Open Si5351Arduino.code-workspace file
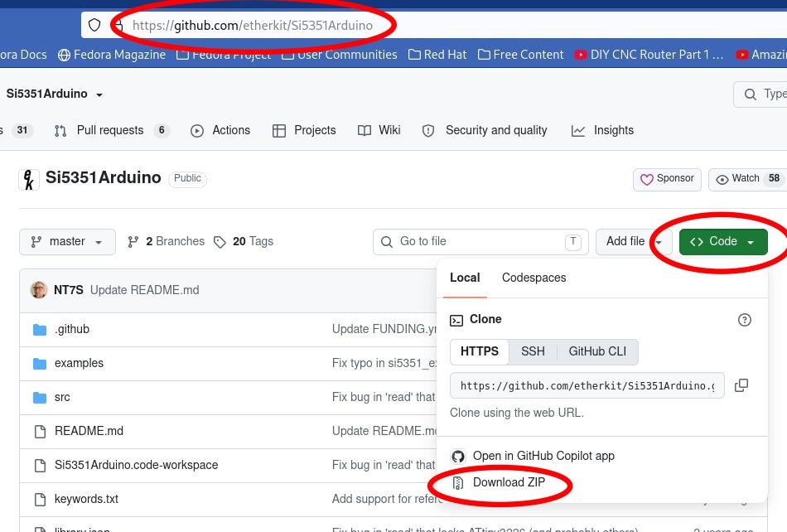 coord(136,465)
